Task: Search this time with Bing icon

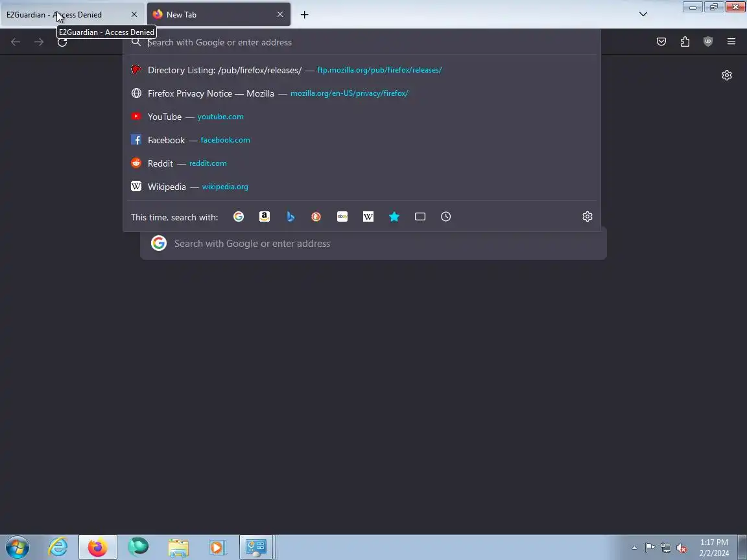Action: pos(290,216)
